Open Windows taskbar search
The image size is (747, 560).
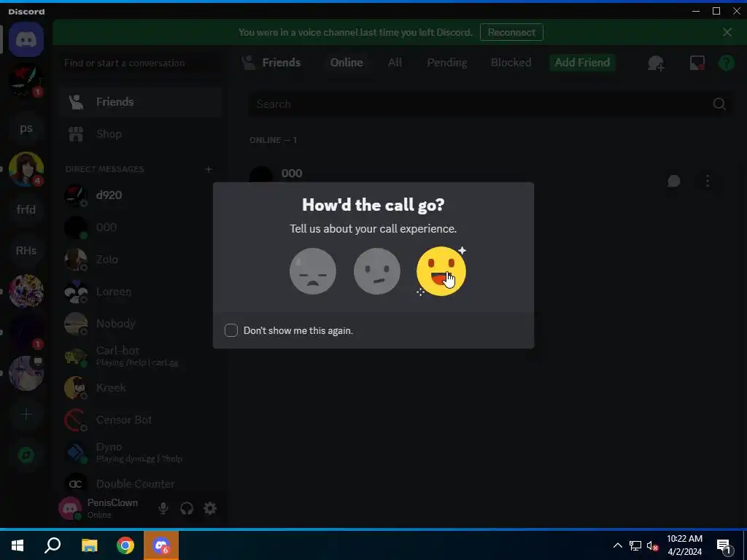point(53,545)
